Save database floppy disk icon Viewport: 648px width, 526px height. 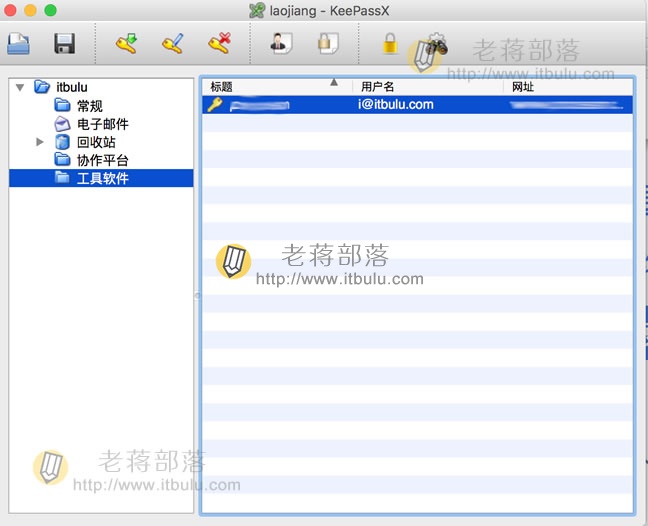coord(64,44)
